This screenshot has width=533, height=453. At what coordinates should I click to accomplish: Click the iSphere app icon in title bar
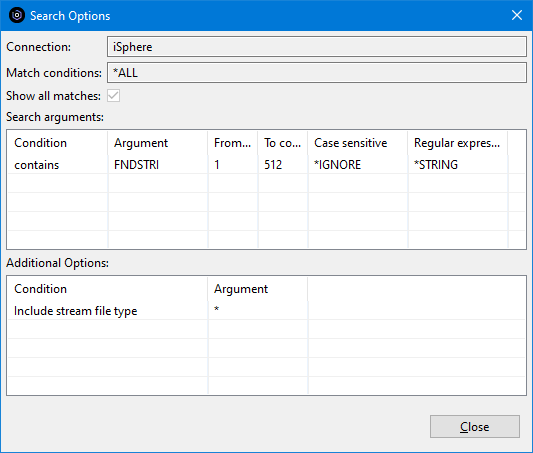coord(17,15)
